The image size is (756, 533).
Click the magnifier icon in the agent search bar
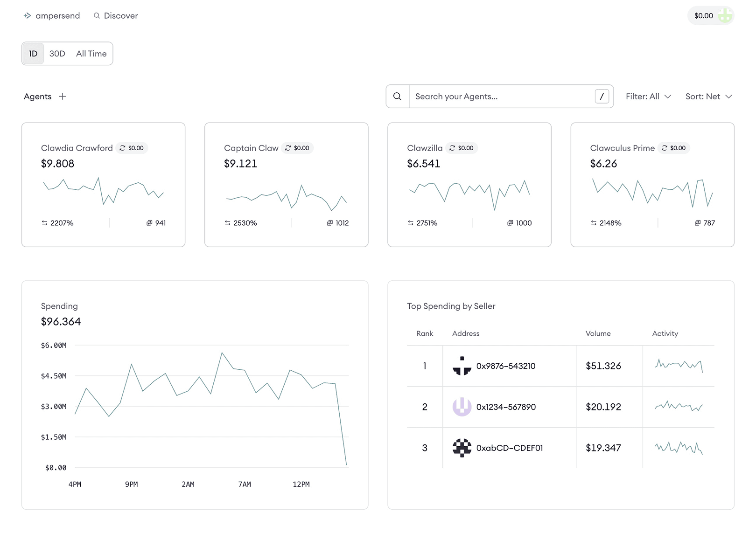[398, 96]
